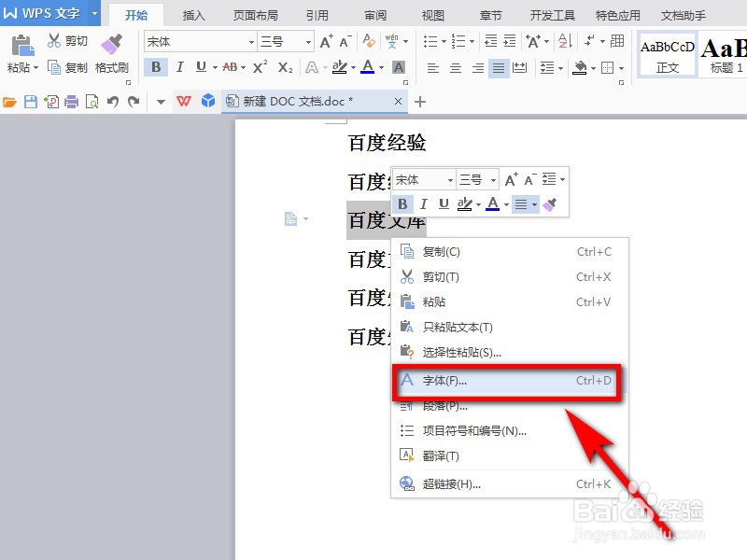Apply the 正文 style thumbnail
Screen dimensions: 747x560
click(668, 54)
